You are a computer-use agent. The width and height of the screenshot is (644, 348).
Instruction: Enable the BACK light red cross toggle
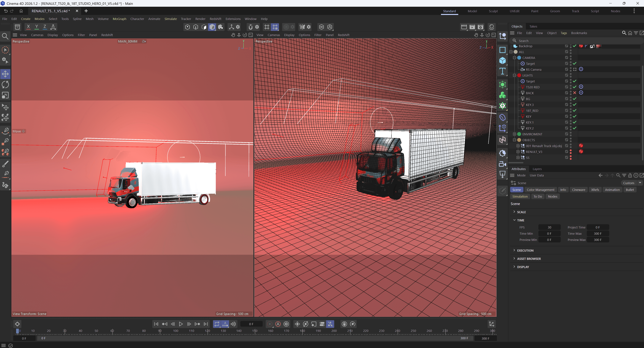click(x=574, y=93)
